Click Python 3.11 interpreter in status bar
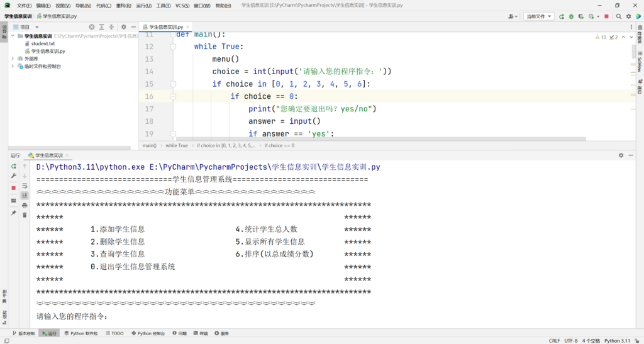The width and height of the screenshot is (644, 344). [617, 341]
